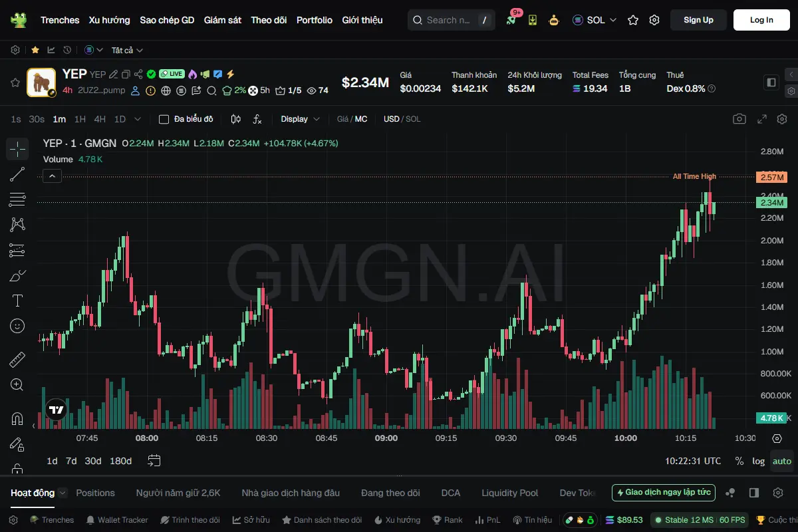Viewport: 798px width, 532px height.
Task: Select the brush drawing tool
Action: pos(17,275)
